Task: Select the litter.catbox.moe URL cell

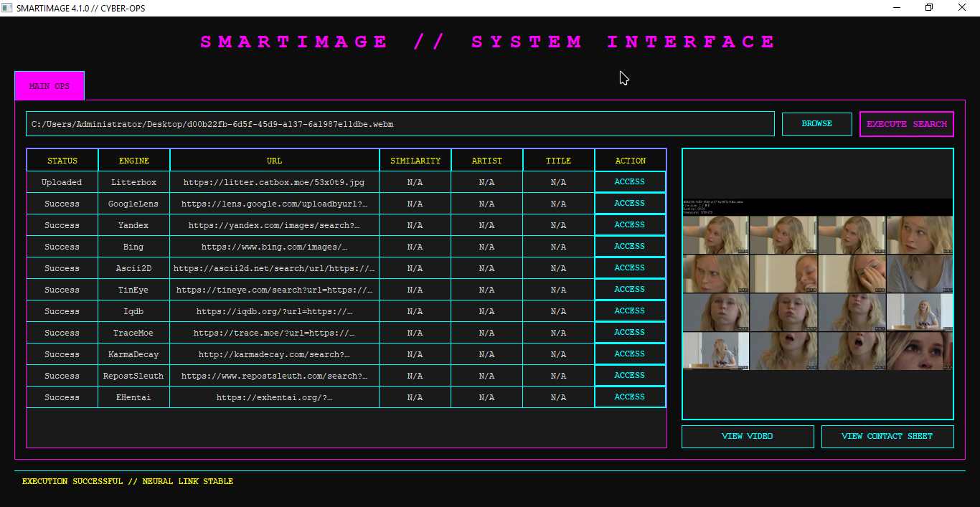Action: coord(275,182)
